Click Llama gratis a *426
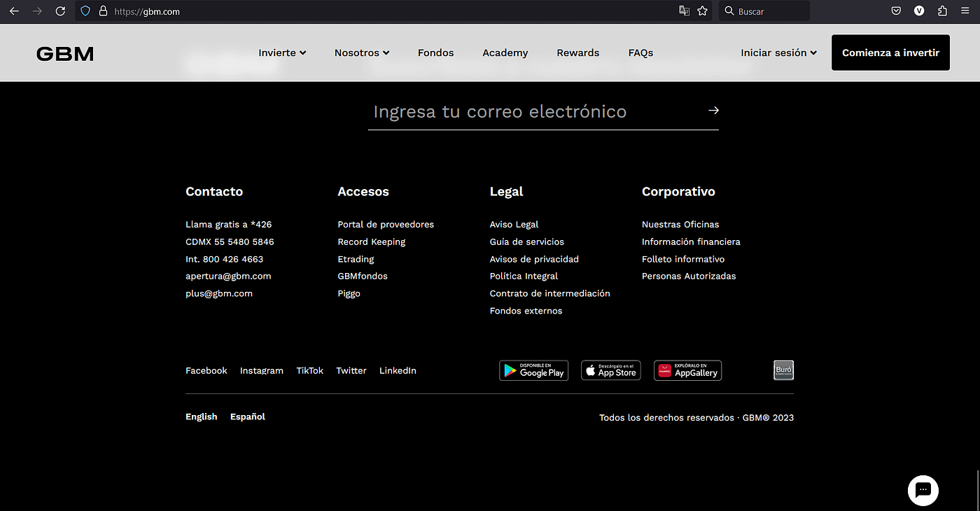The width and height of the screenshot is (980, 511). point(229,225)
